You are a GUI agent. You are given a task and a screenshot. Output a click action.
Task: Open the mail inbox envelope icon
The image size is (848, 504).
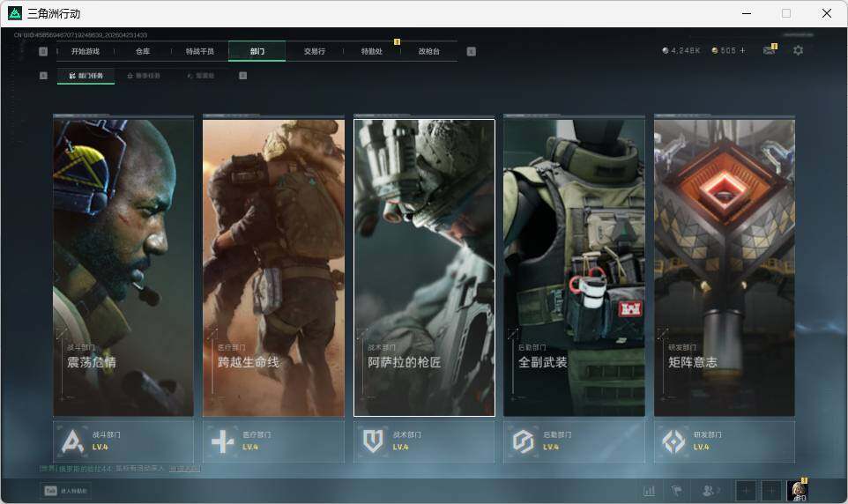point(769,50)
